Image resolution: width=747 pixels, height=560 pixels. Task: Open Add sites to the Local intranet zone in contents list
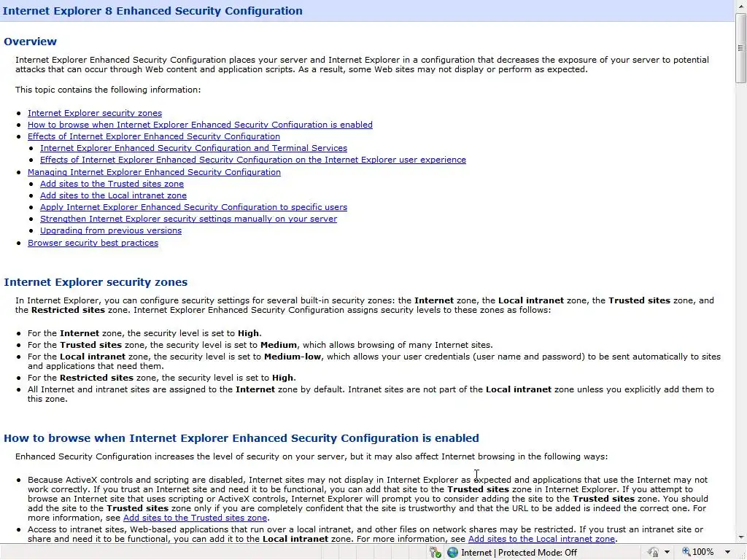113,195
